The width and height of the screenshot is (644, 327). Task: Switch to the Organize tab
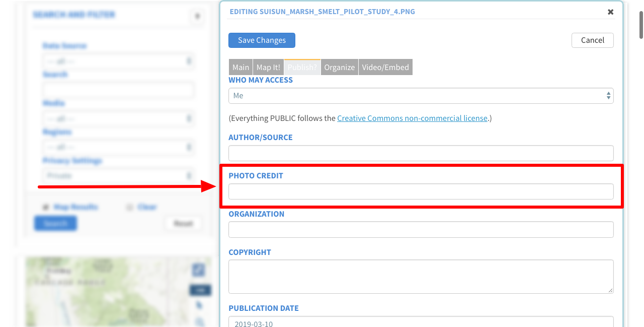click(x=339, y=67)
